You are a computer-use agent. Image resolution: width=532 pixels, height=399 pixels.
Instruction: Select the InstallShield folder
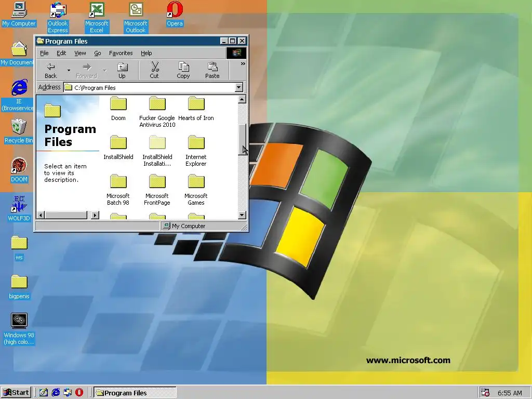tap(118, 148)
